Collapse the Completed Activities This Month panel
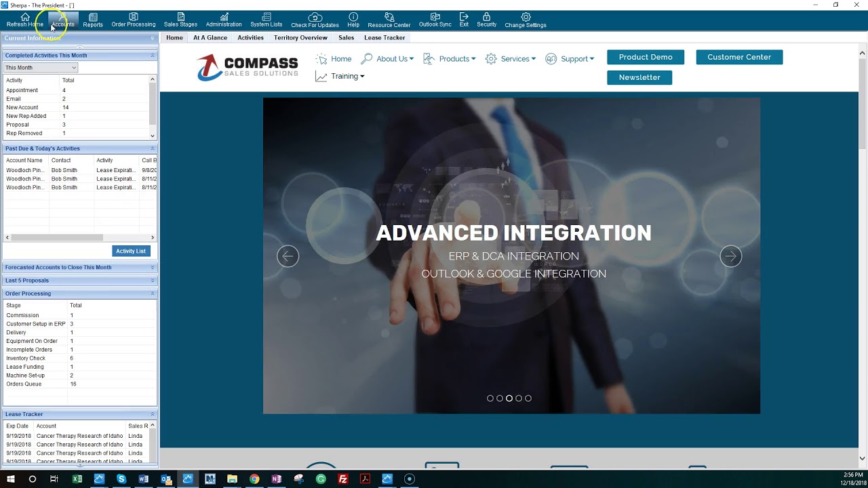This screenshot has height=488, width=868. tap(153, 56)
